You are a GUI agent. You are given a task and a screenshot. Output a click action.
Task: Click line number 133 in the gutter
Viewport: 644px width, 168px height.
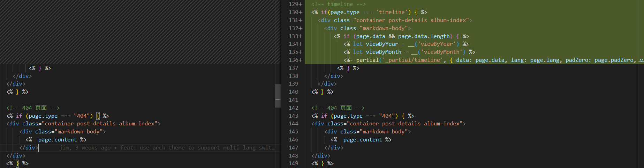pyautogui.click(x=294, y=36)
